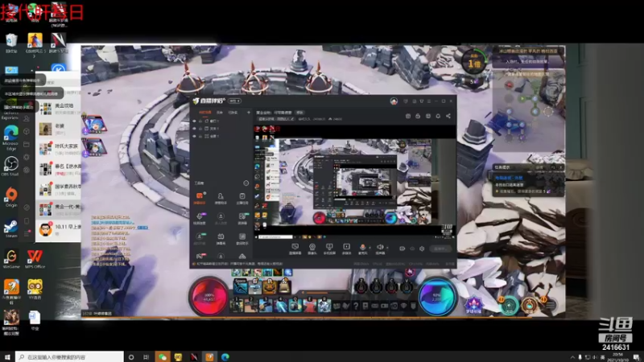Open the toolbox icon with green badge, second row
The height and width of the screenshot is (362, 644).
point(242,218)
